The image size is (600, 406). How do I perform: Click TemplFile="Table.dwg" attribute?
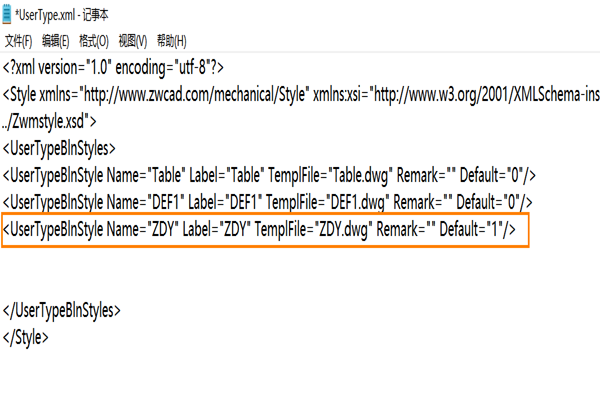(x=330, y=176)
